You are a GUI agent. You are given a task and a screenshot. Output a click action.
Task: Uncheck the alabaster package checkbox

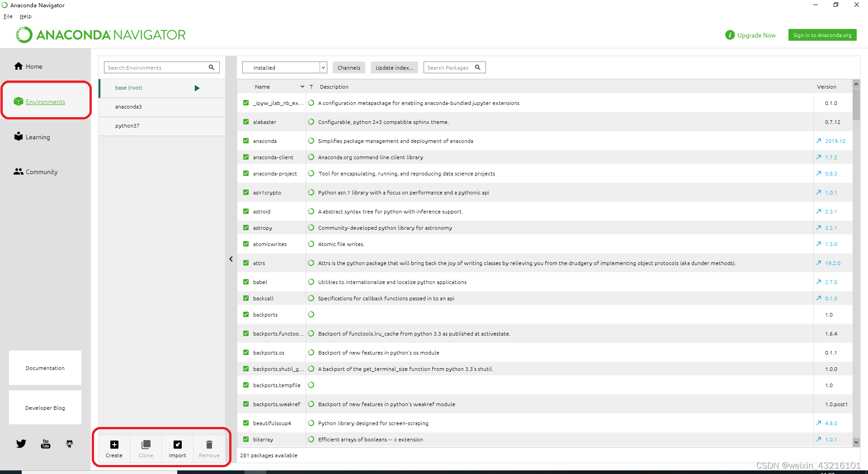246,122
